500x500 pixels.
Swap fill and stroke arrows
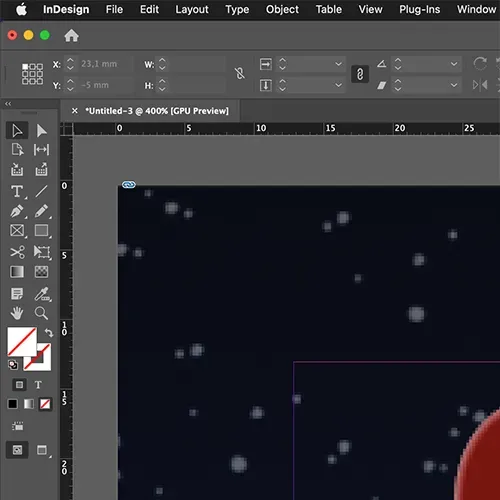pyautogui.click(x=49, y=332)
